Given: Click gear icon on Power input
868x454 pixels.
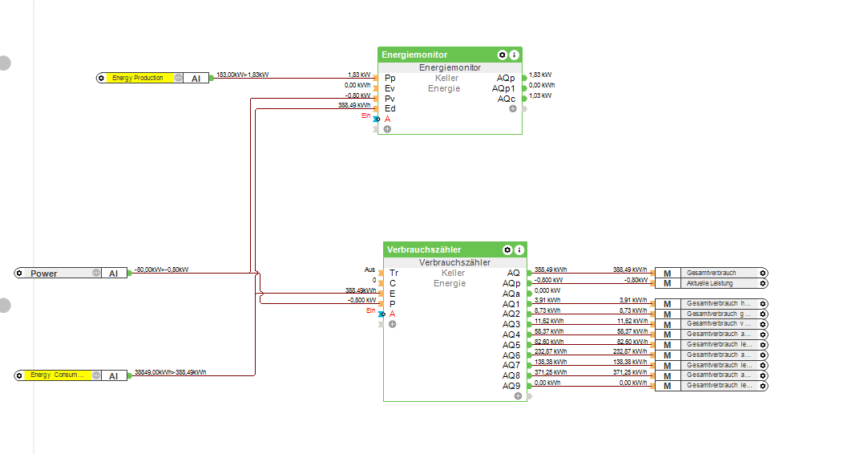Looking at the screenshot, I should (19, 274).
